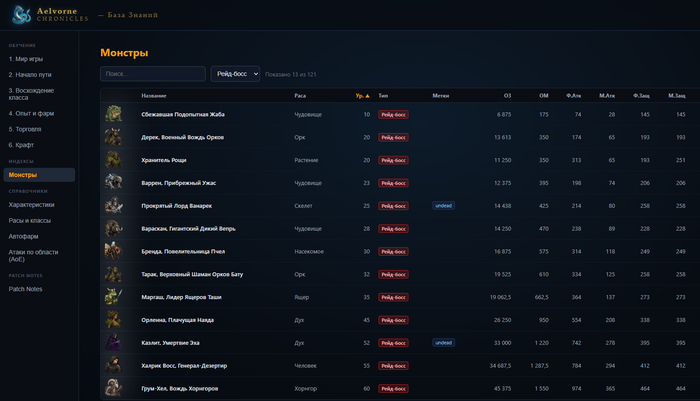The image size is (700, 401).
Task: Click the Вараскан boar portrait icon
Action: [x=113, y=228]
